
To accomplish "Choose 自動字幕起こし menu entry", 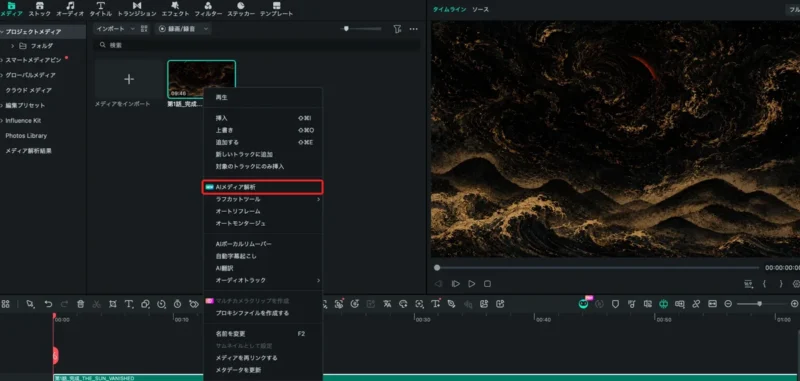I will [263, 256].
